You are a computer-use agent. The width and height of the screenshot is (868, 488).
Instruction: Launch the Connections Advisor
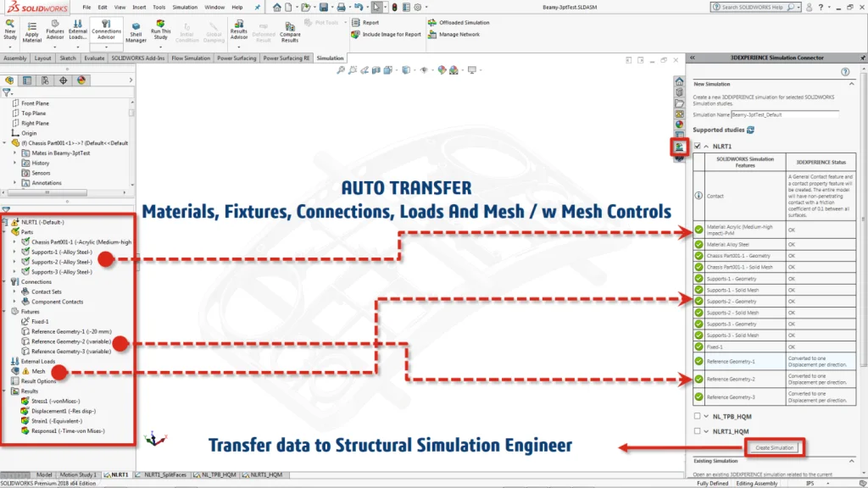click(x=106, y=30)
